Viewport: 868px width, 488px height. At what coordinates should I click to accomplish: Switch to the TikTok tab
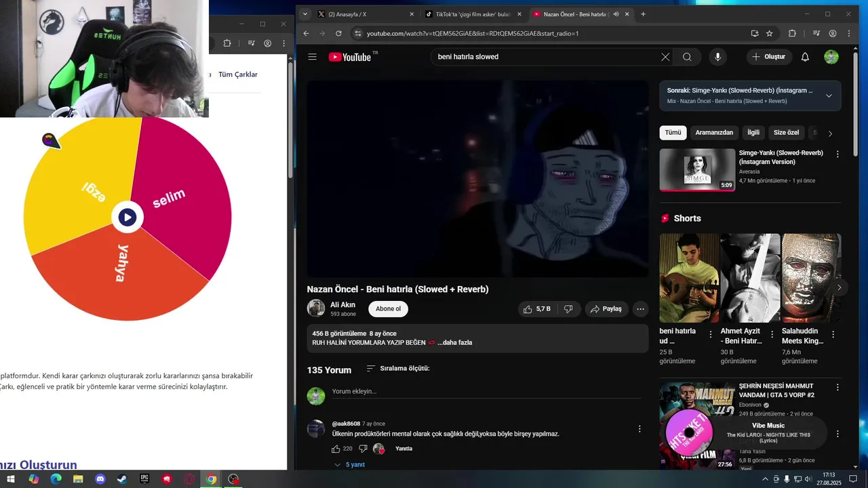pyautogui.click(x=474, y=14)
